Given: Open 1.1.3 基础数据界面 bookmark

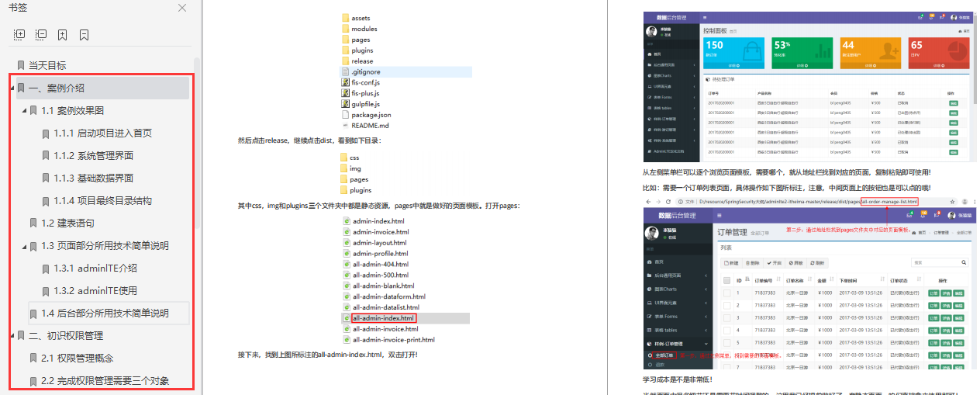Looking at the screenshot, I should pos(93,178).
